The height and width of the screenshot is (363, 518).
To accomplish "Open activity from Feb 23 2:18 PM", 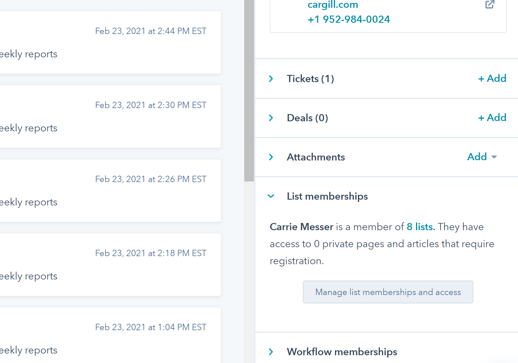I will pyautogui.click(x=110, y=265).
